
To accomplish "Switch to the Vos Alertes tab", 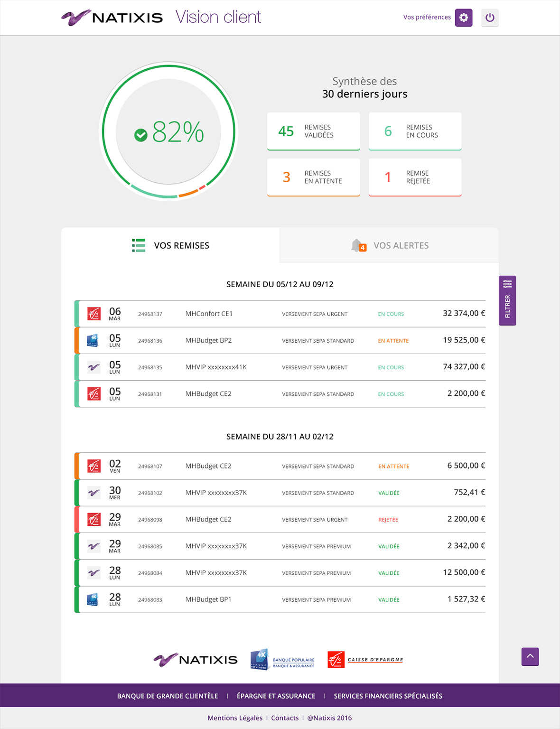I will (389, 245).
